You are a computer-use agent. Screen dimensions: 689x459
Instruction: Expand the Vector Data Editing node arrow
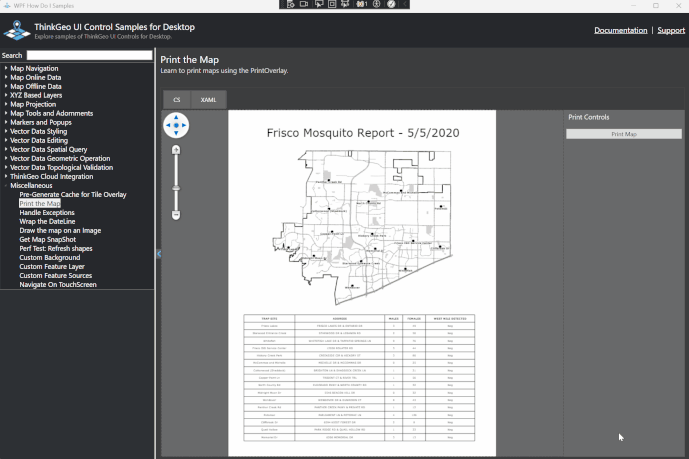pyautogui.click(x=6, y=140)
